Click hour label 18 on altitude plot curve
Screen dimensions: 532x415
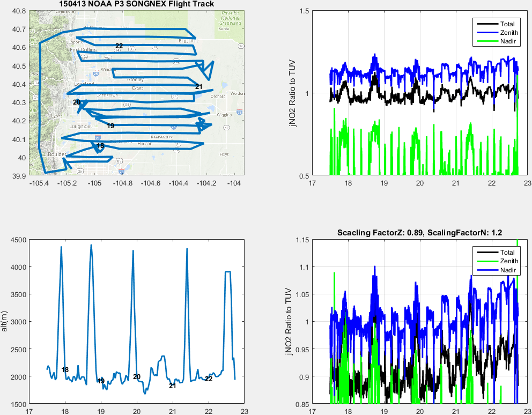coord(65,370)
